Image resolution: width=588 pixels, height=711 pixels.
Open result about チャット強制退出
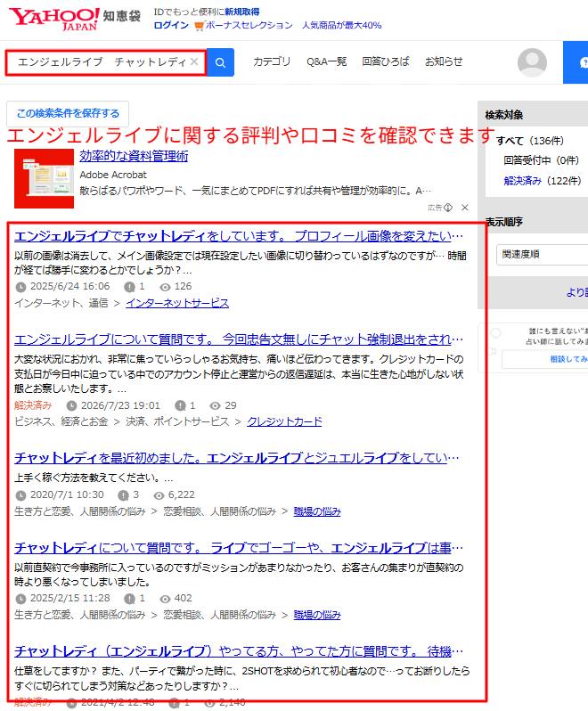239,339
